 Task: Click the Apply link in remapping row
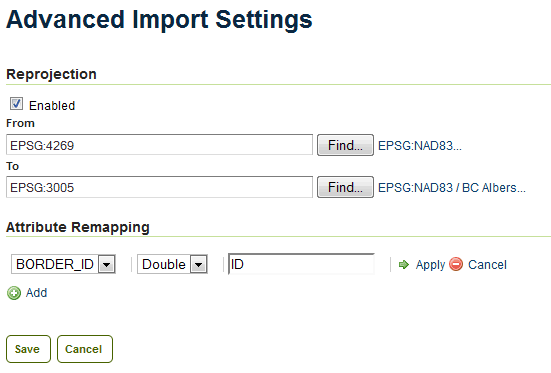pos(430,264)
